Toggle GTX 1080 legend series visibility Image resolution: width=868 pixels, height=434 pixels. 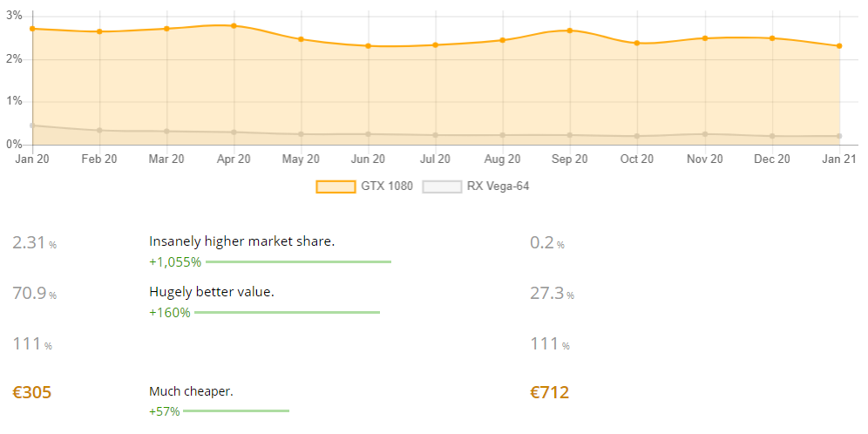pyautogui.click(x=364, y=186)
